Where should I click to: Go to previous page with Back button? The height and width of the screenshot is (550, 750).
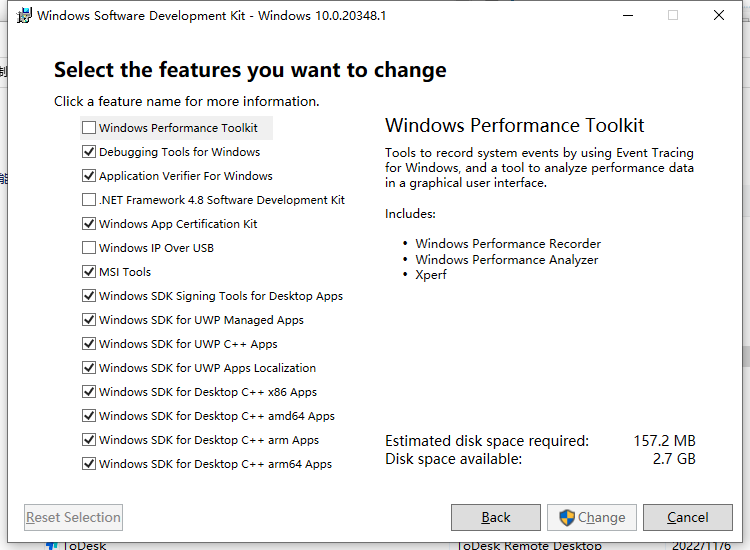point(496,517)
